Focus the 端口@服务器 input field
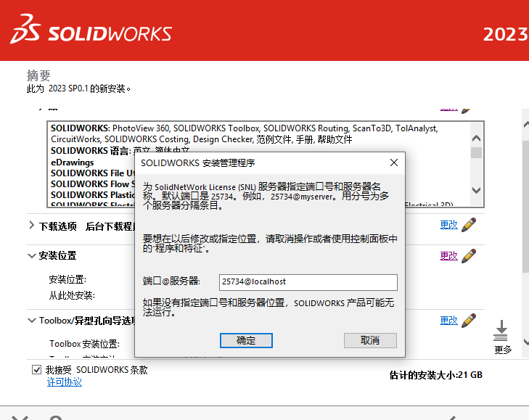Viewport: 529px width, 420px height. [x=308, y=282]
